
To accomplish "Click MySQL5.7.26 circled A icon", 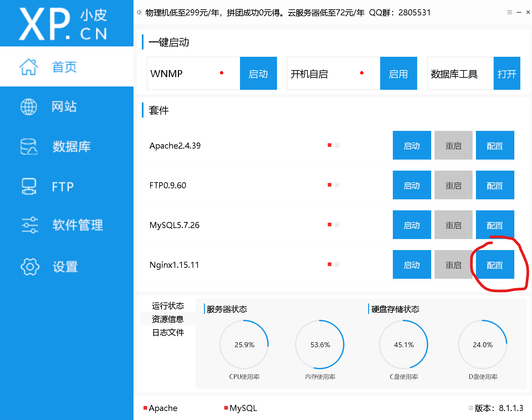I will [x=337, y=225].
